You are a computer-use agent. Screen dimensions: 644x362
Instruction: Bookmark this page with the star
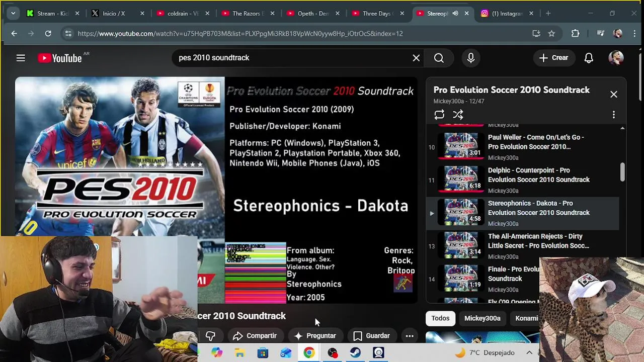pos(551,34)
